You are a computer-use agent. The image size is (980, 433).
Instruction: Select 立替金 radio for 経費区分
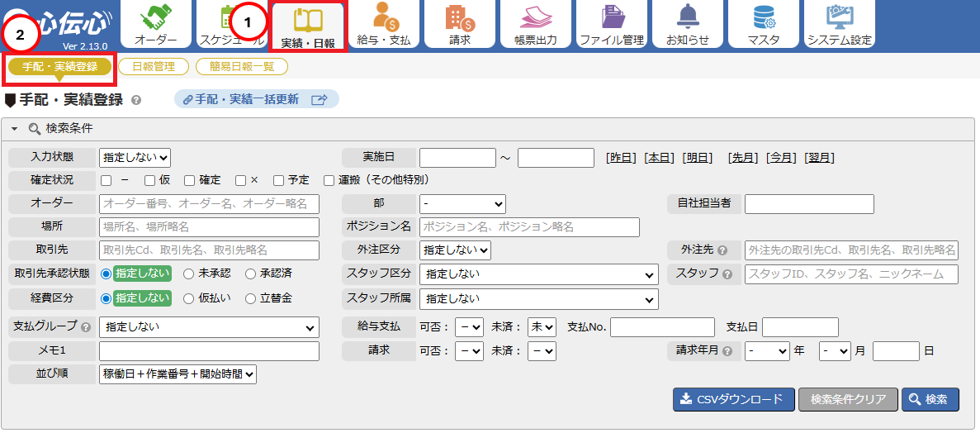pos(250,299)
